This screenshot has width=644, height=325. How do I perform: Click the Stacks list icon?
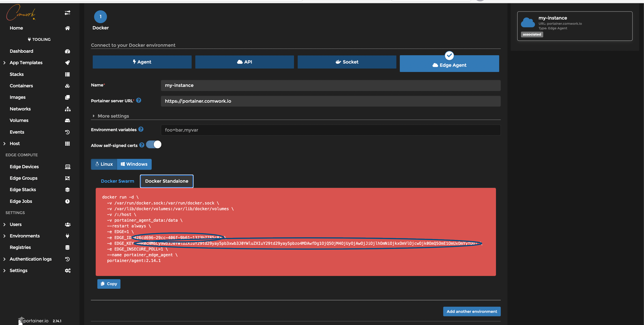(67, 74)
